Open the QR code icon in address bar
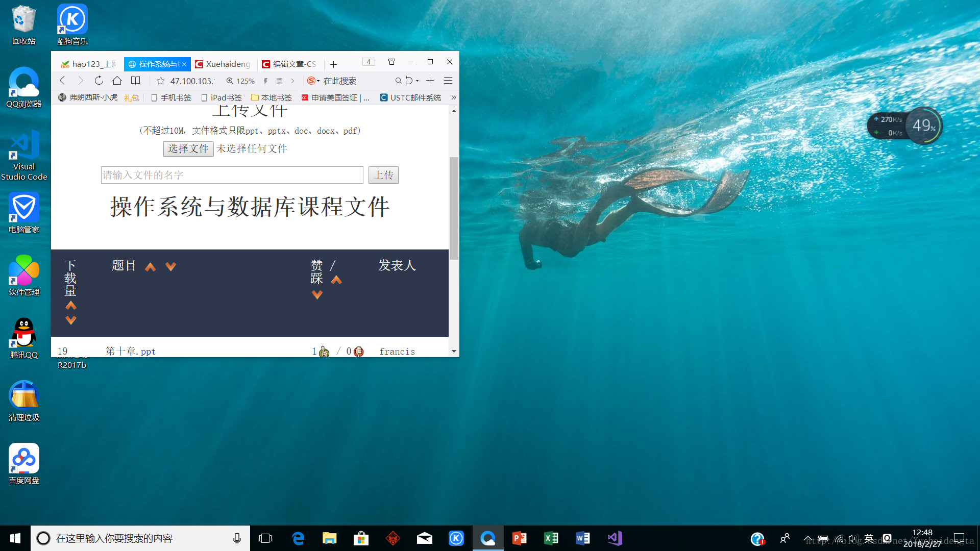This screenshot has height=551, width=980. 279,81
